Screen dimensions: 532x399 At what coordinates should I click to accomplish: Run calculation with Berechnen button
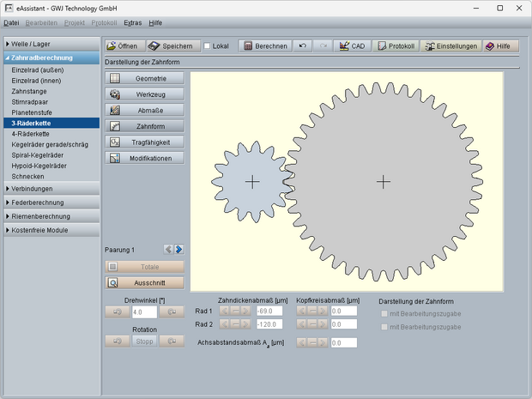(264, 46)
